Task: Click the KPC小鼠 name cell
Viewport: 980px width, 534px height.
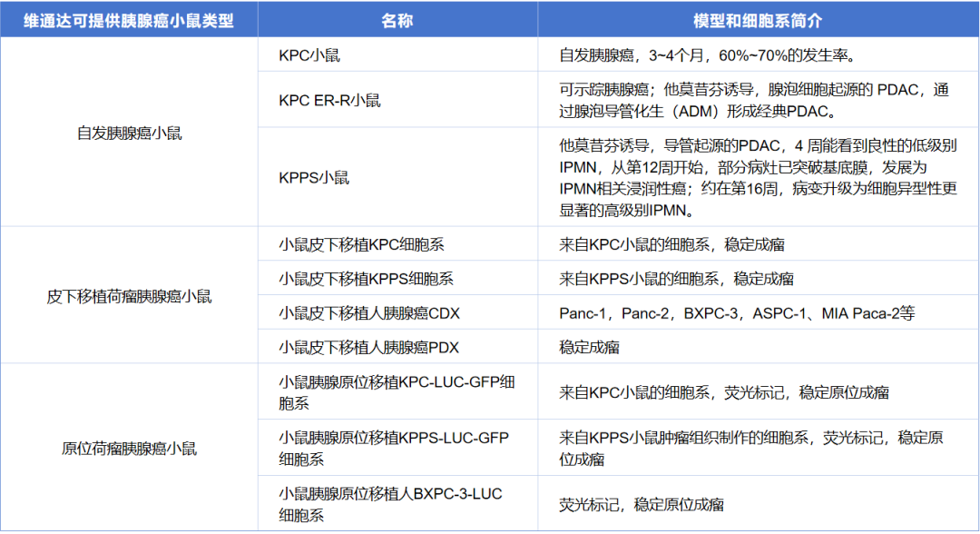Action: click(310, 56)
